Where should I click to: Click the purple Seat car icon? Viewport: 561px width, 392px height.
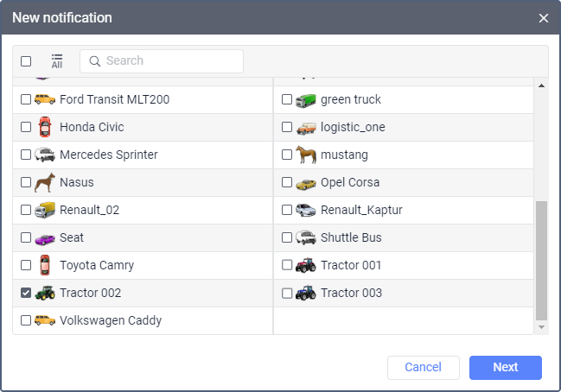tap(45, 237)
